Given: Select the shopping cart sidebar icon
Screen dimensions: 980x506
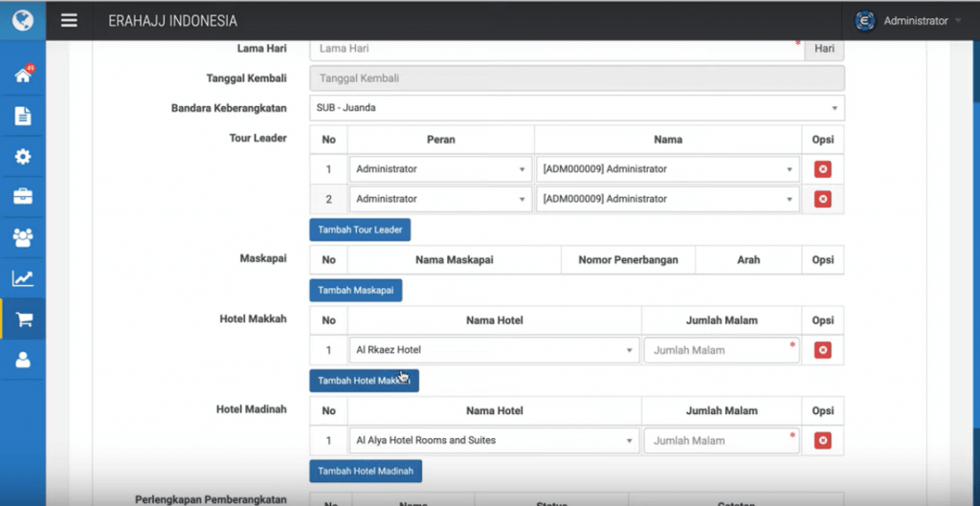Looking at the screenshot, I should tap(23, 319).
